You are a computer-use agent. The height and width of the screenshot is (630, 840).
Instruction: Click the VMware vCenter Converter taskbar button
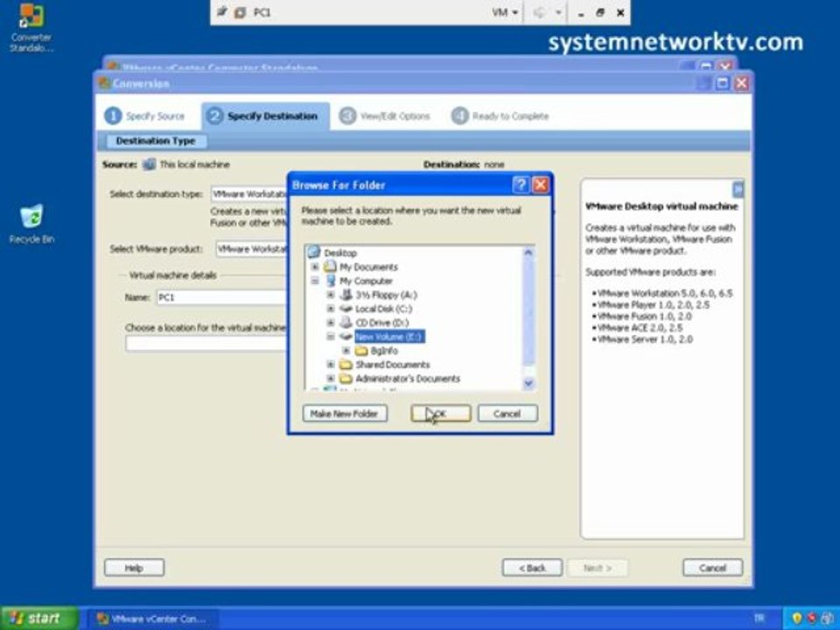(152, 619)
